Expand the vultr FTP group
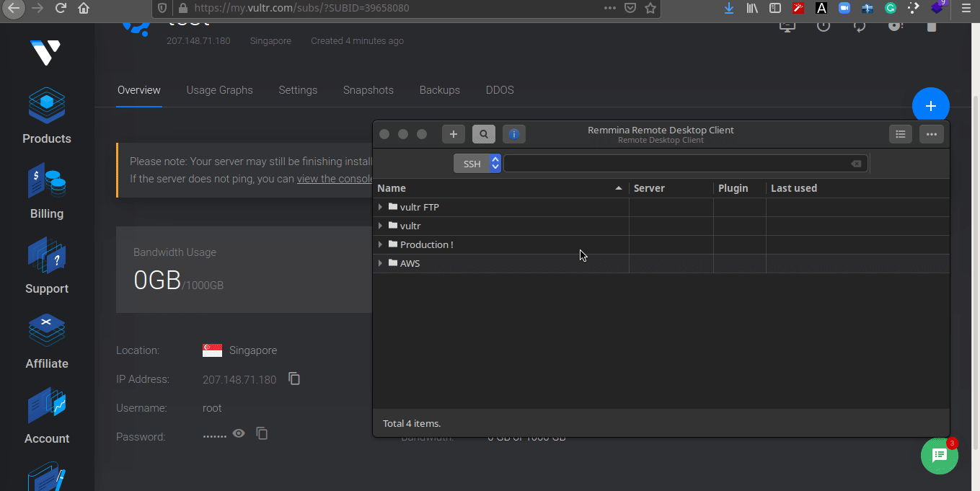This screenshot has width=980, height=491. [x=380, y=207]
